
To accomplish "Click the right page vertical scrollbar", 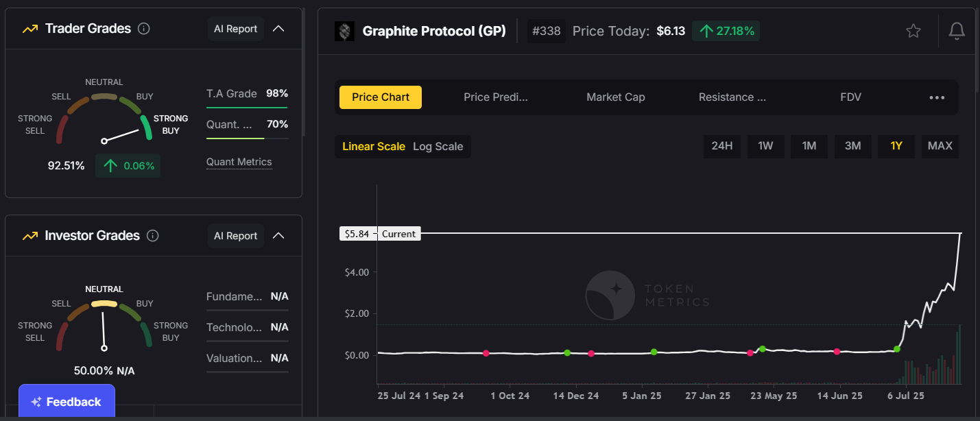I will (x=977, y=49).
